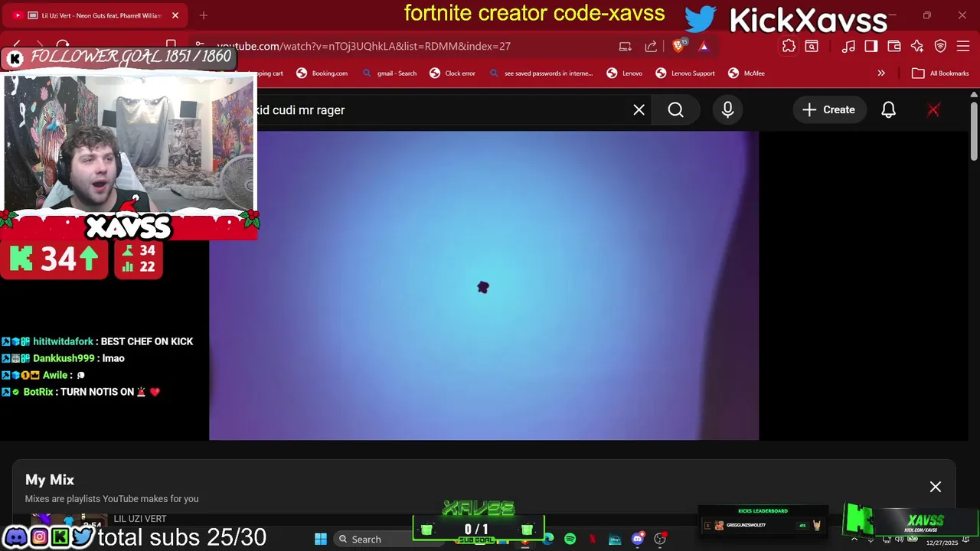Close the Lil Uzi Vert browser tab

175,15
